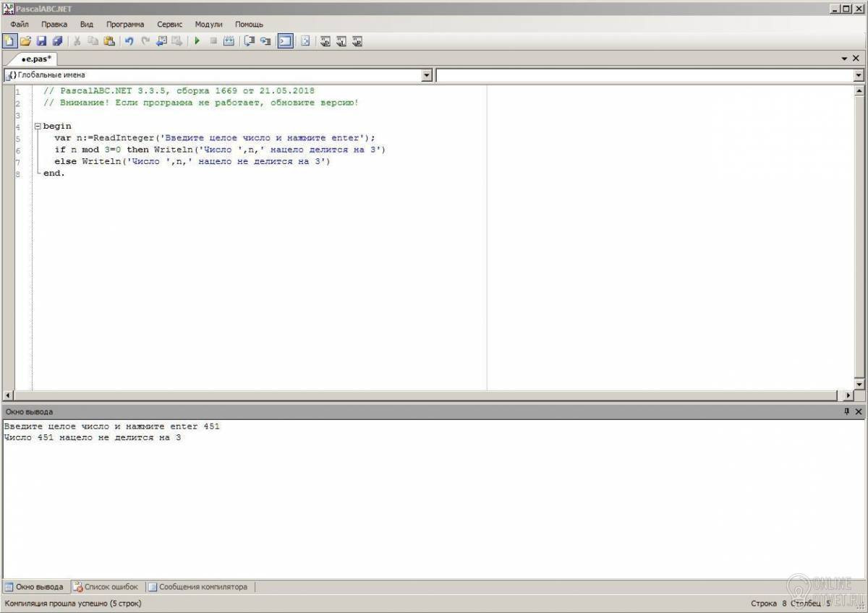The width and height of the screenshot is (868, 613).
Task: Open the tab list arrow at top right
Action: pyautogui.click(x=844, y=59)
